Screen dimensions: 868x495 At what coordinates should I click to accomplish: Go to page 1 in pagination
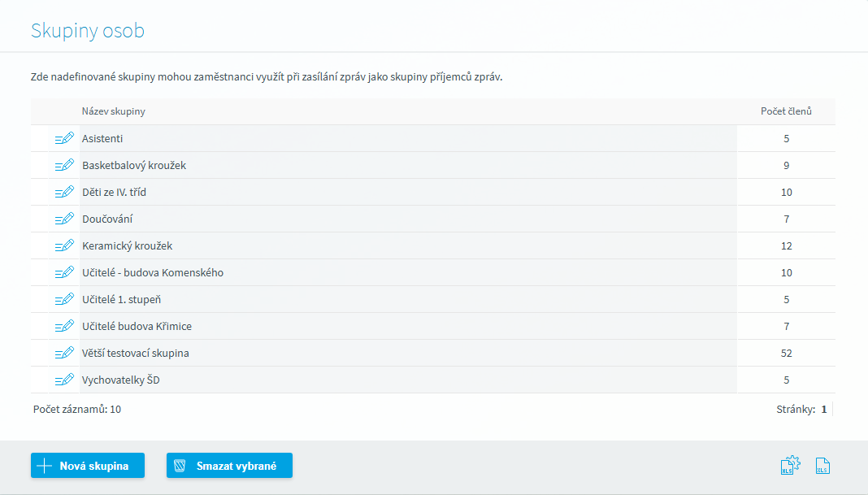[823, 410]
